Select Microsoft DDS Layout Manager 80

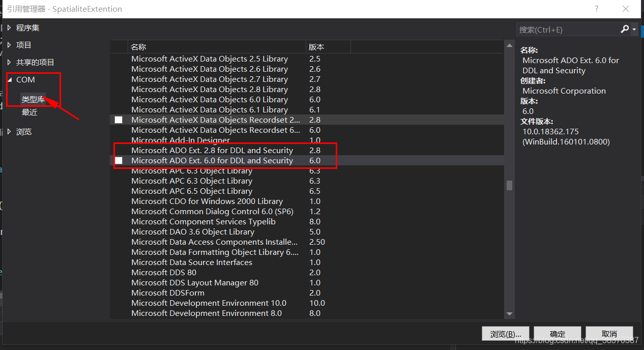point(307,283)
